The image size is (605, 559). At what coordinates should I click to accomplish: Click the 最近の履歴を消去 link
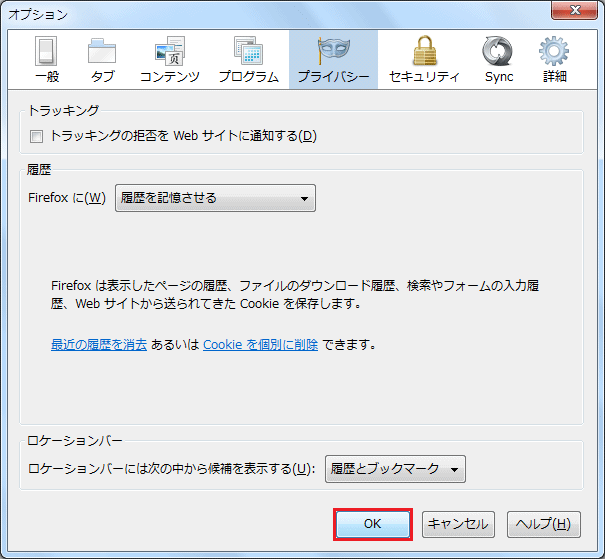99,345
